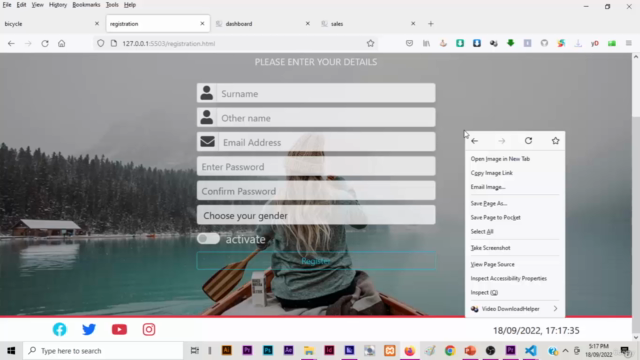The image size is (640, 360).
Task: Open Google Chrome from the taskbar
Action: click(450, 350)
